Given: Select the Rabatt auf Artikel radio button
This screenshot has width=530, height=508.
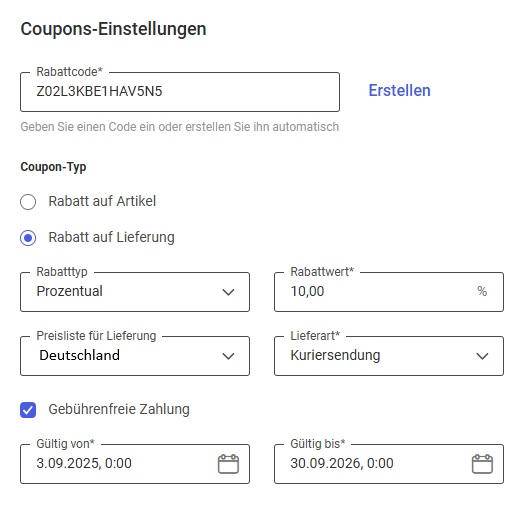Looking at the screenshot, I should click(28, 202).
